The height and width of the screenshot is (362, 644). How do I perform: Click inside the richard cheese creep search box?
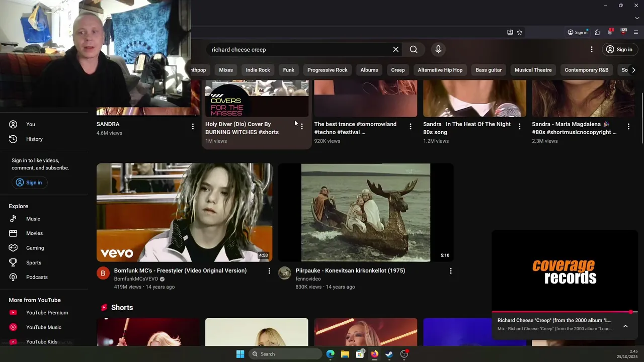tap(299, 49)
